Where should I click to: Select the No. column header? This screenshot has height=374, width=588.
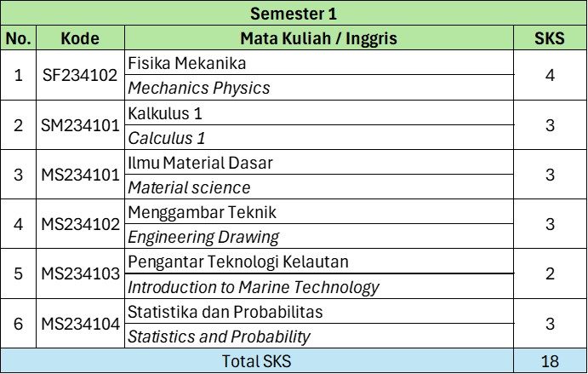tap(19, 38)
